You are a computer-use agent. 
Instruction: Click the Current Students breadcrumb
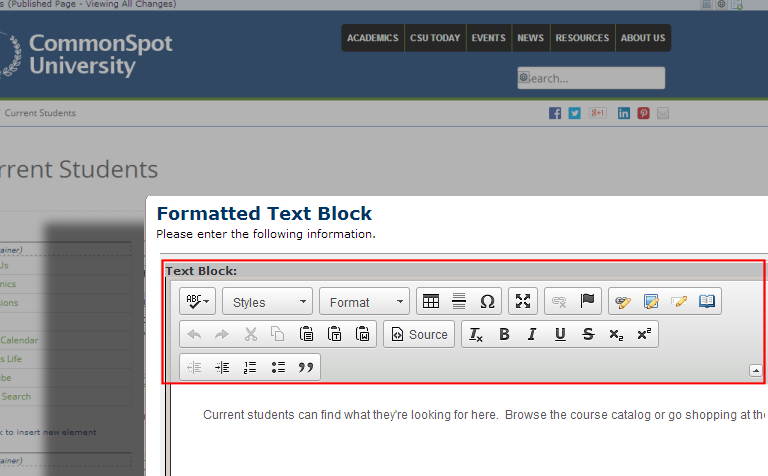(40, 113)
